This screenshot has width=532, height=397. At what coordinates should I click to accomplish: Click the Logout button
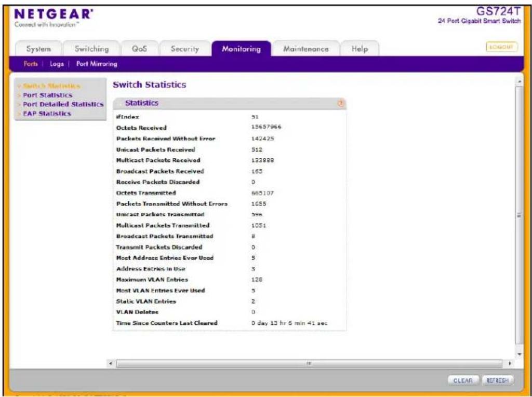coord(502,47)
